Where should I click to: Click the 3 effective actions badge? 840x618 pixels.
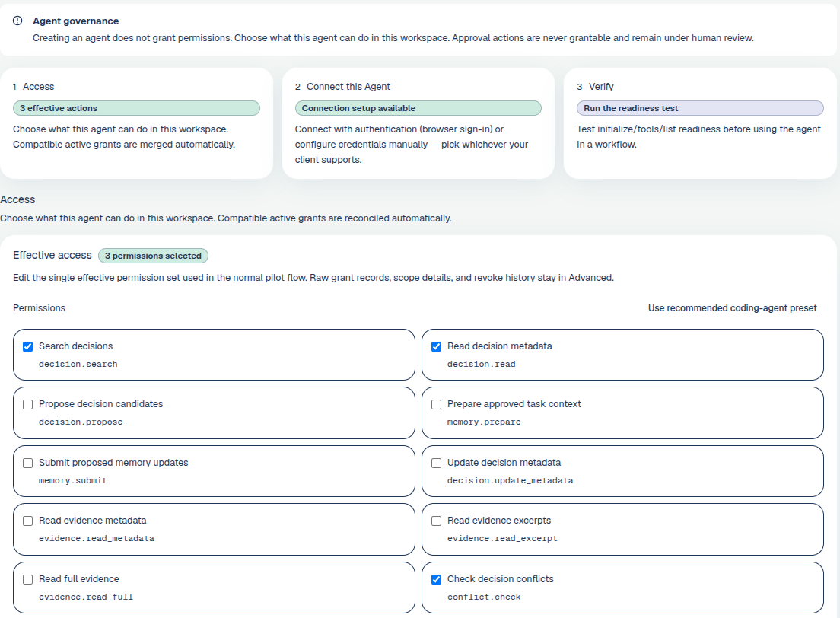(x=137, y=108)
